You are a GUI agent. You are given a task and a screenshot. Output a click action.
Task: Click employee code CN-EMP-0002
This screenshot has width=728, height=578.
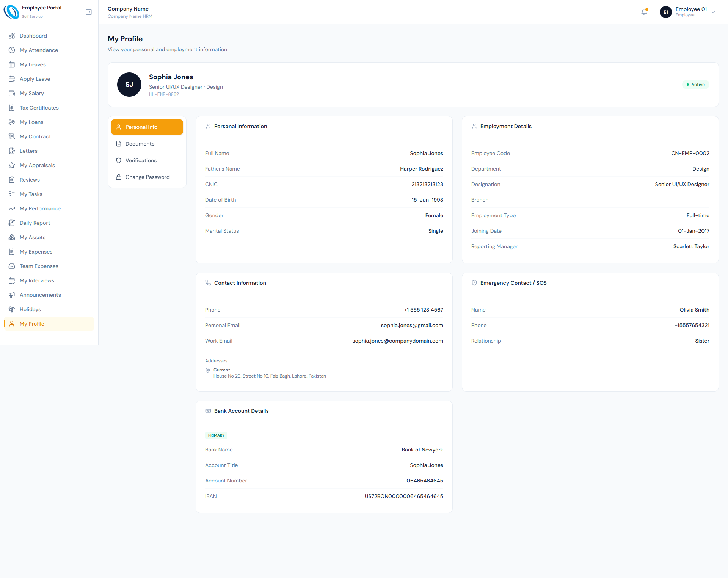(x=690, y=153)
